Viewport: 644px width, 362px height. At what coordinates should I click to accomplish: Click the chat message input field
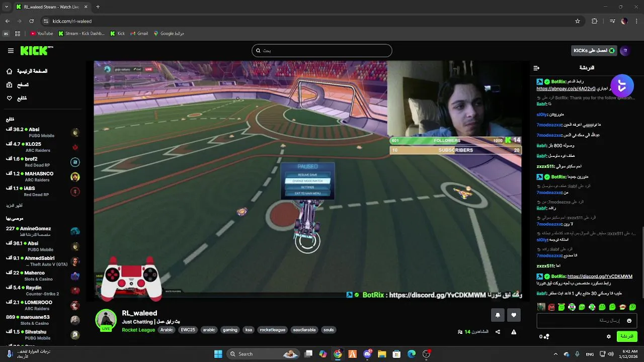coord(587,320)
